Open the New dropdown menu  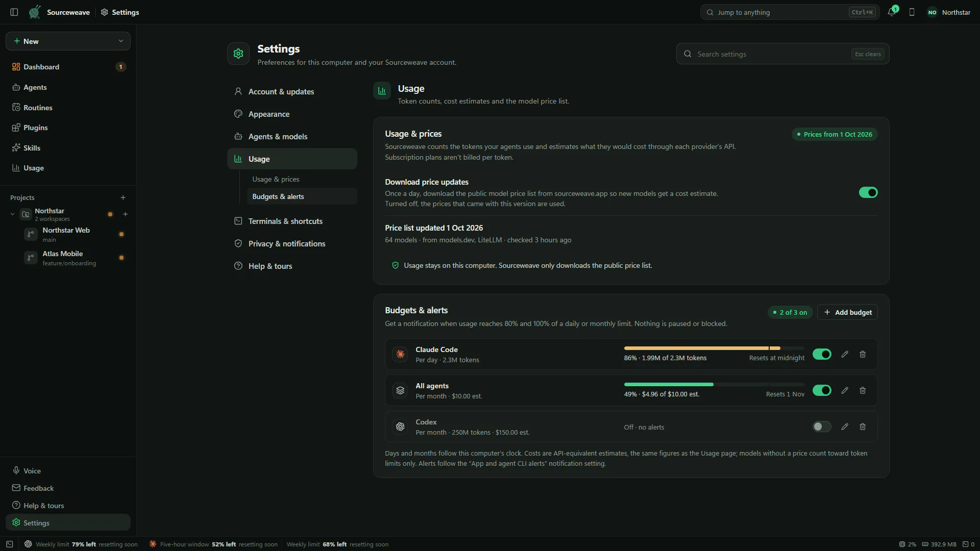[68, 41]
